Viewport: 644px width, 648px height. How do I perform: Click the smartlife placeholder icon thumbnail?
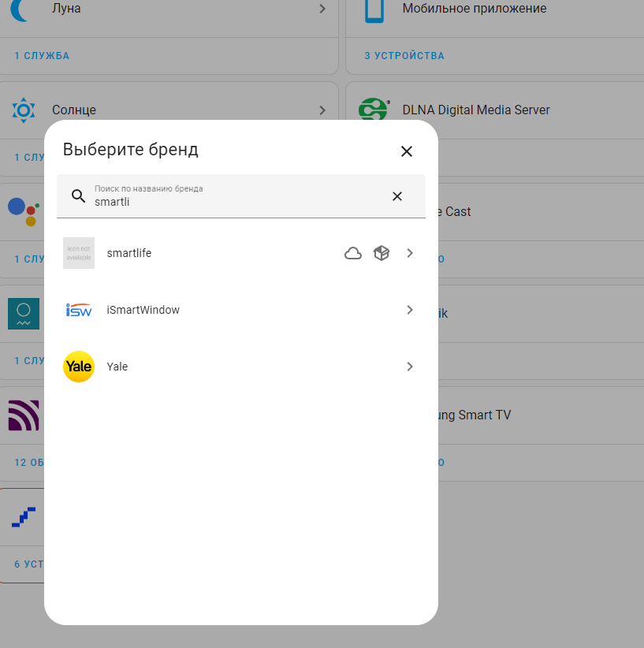[79, 253]
